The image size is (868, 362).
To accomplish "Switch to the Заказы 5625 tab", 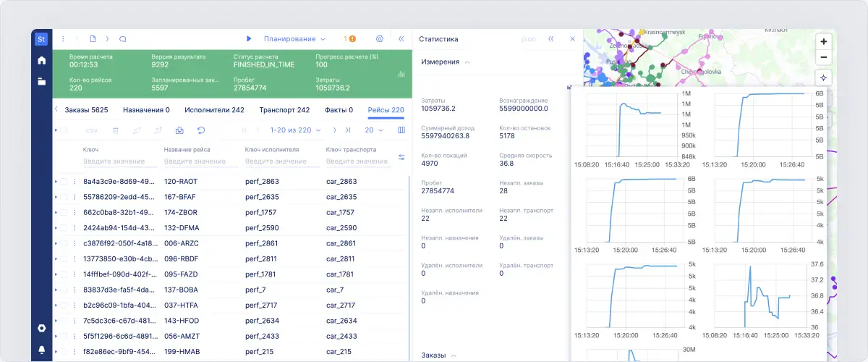I will point(86,110).
